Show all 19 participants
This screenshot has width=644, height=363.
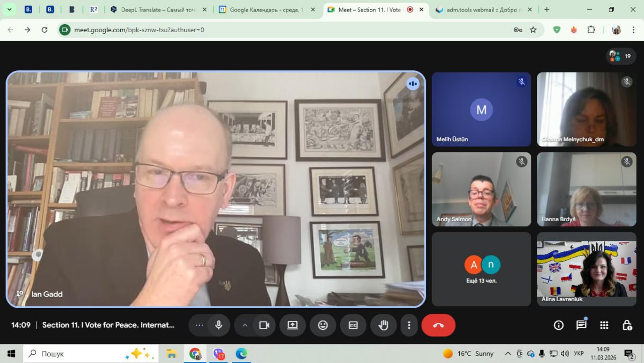click(620, 56)
